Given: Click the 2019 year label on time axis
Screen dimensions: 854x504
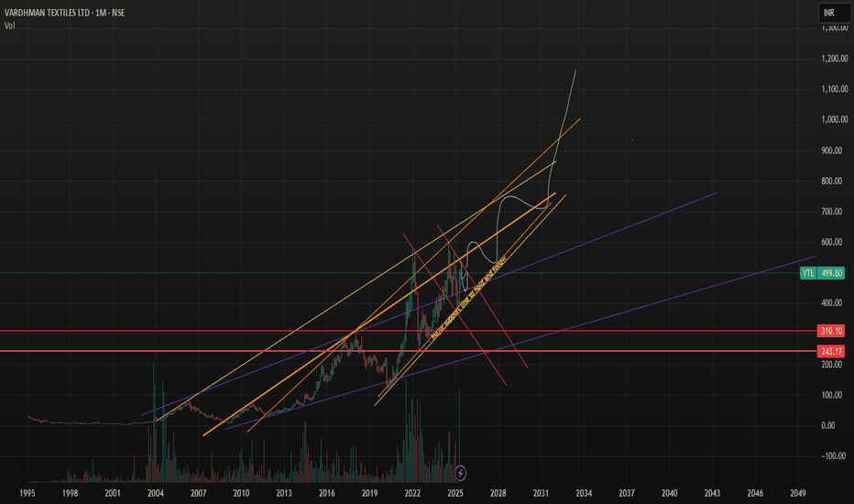Looking at the screenshot, I should 370,493.
